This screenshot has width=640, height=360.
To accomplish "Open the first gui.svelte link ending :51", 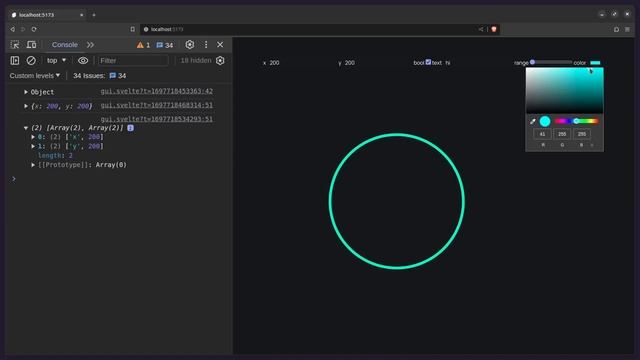I will (157, 105).
